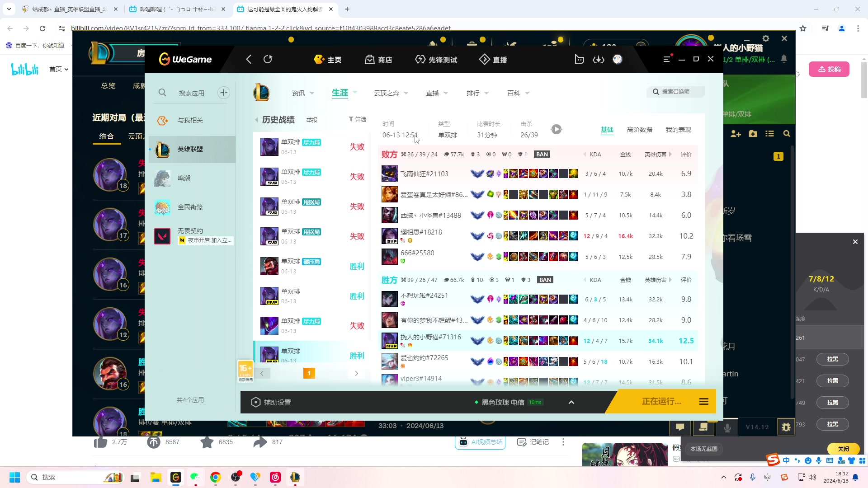Click the bilibili 投稿 upload button
This screenshot has width=868, height=488.
[829, 69]
